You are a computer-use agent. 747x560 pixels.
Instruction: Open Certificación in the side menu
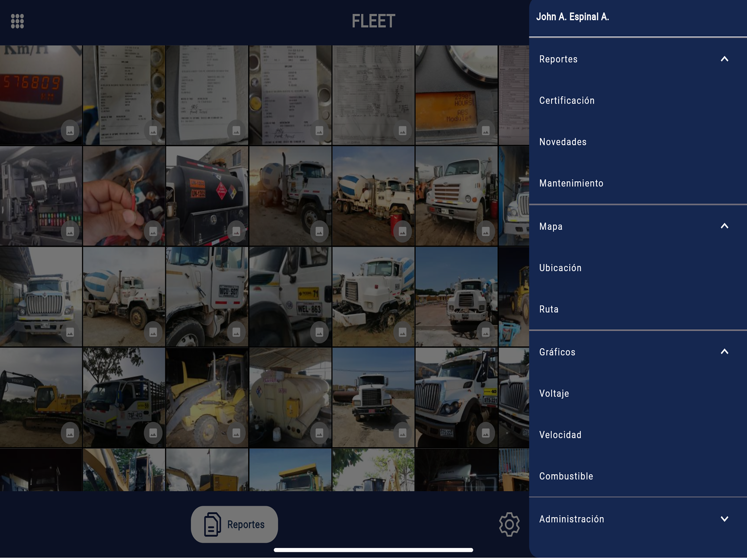click(x=567, y=101)
